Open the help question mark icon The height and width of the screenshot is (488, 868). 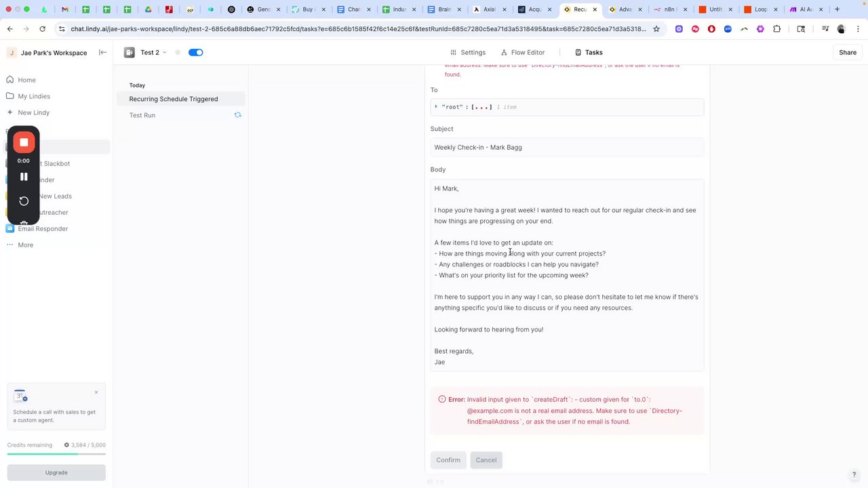(854, 475)
